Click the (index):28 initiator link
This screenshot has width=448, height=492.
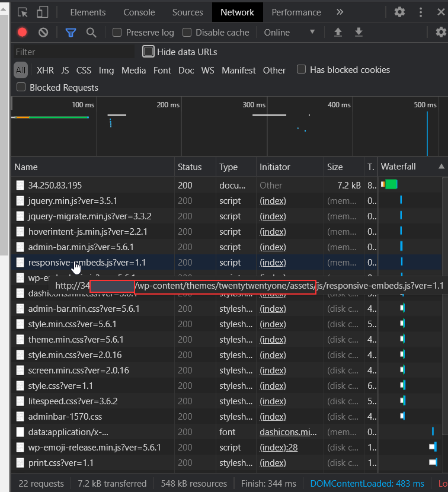coord(279,447)
